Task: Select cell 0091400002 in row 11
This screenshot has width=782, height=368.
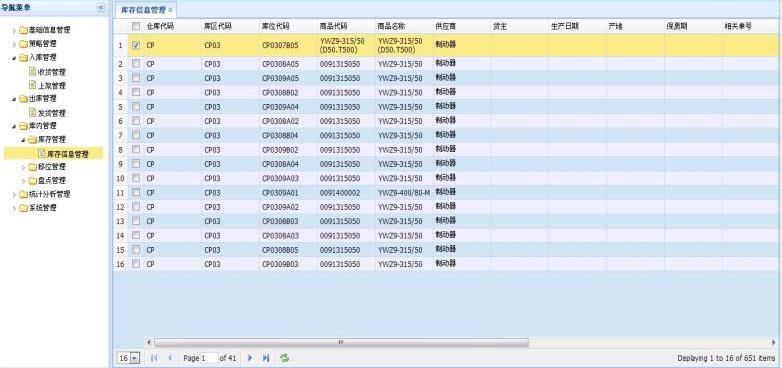Action: pos(346,192)
